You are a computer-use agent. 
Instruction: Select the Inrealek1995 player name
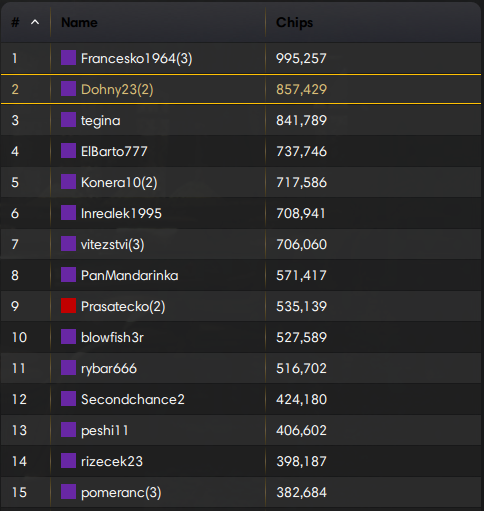coord(121,213)
